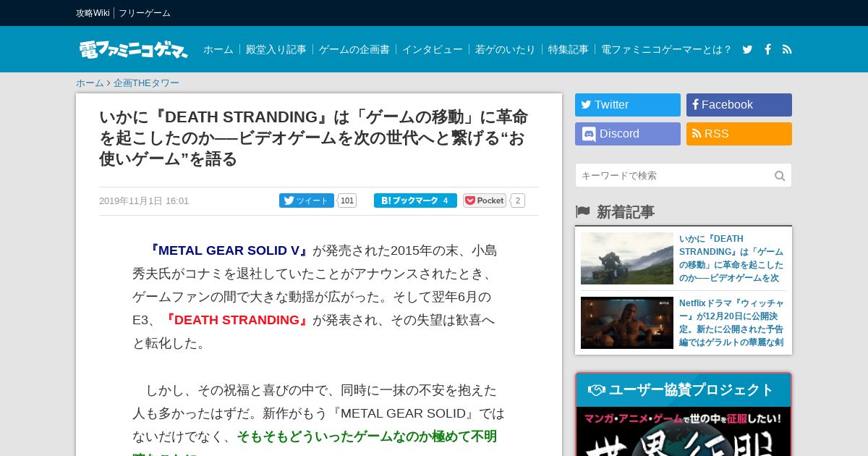Click the Pocket save button
868x456 pixels.
(x=485, y=200)
